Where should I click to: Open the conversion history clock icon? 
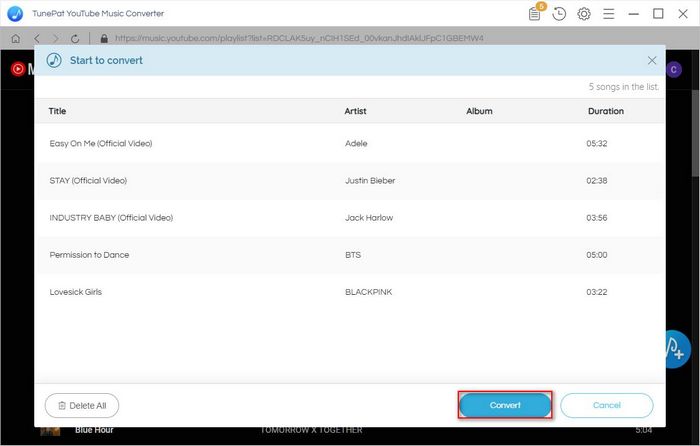[559, 14]
